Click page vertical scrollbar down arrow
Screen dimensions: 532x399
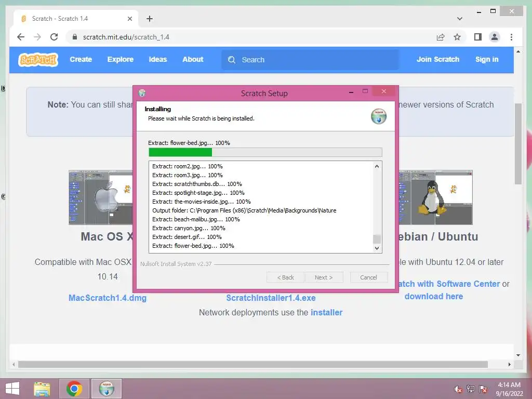518,355
